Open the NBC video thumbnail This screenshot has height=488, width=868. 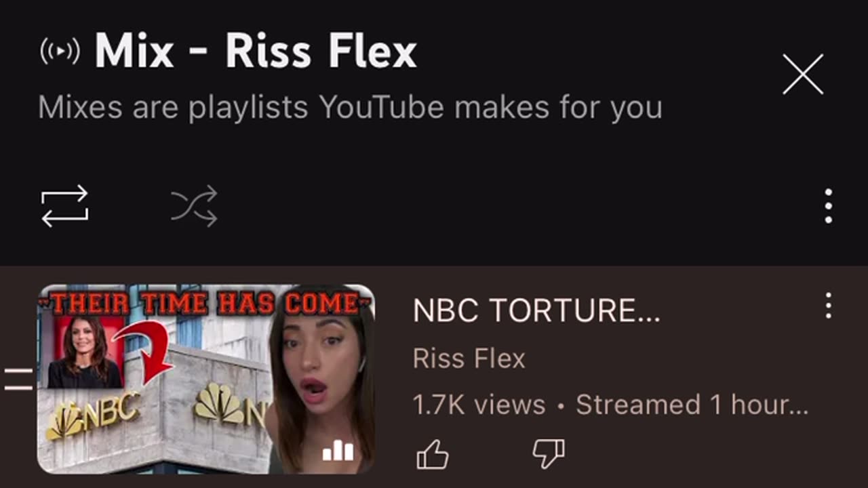[x=205, y=379]
